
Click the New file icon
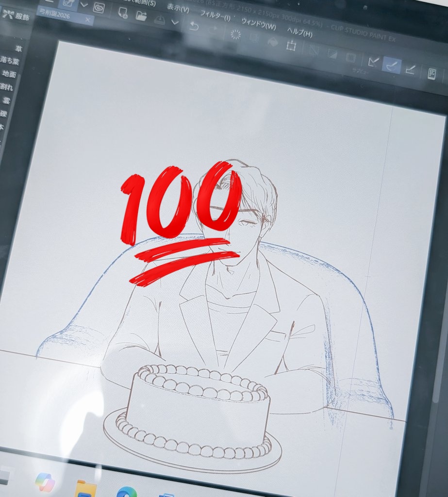click(122, 13)
